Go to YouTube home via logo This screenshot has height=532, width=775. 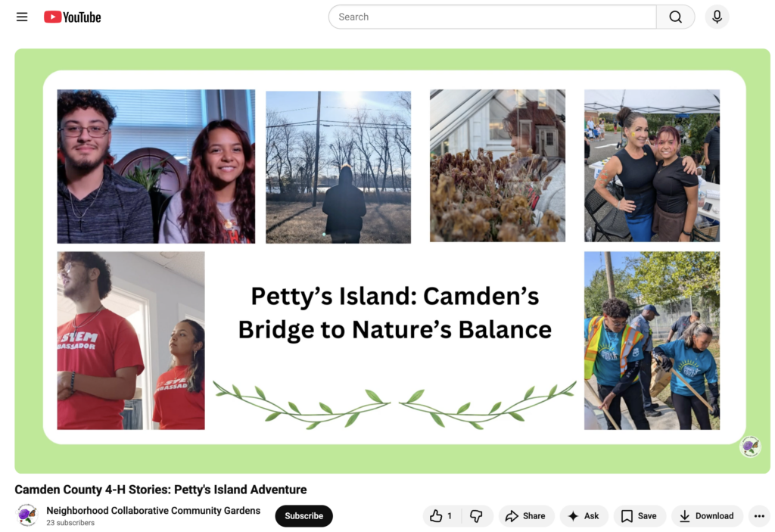coord(73,17)
